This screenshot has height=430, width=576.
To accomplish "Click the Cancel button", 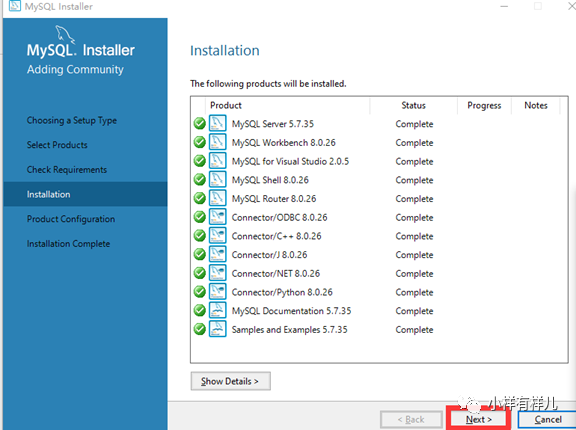I will pos(548,419).
